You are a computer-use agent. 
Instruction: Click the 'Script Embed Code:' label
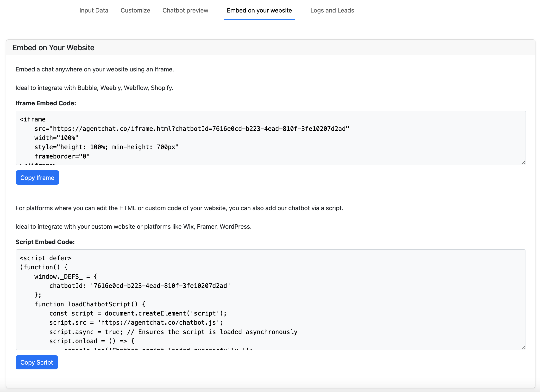click(x=45, y=242)
